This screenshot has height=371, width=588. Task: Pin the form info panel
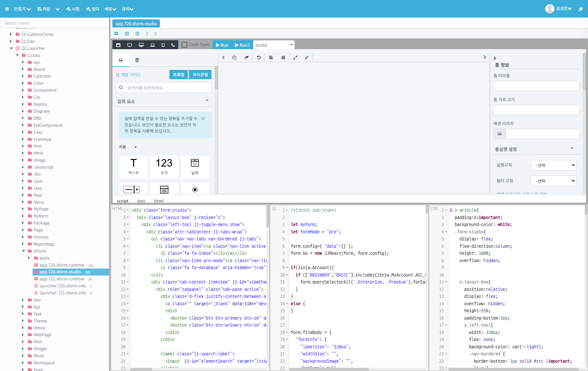click(x=495, y=58)
